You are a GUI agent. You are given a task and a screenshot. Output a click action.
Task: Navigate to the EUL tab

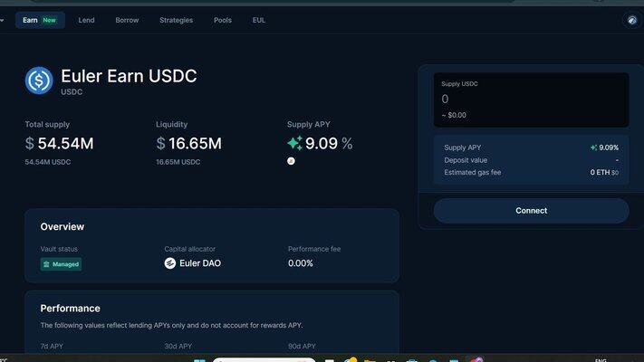pos(259,20)
